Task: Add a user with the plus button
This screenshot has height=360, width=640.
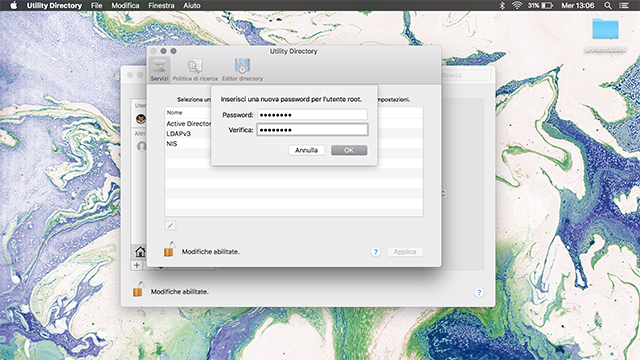Action: (137, 265)
